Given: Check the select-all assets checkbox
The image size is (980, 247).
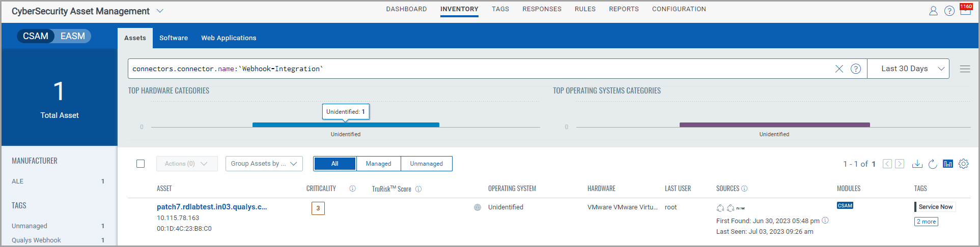Looking at the screenshot, I should 141,164.
